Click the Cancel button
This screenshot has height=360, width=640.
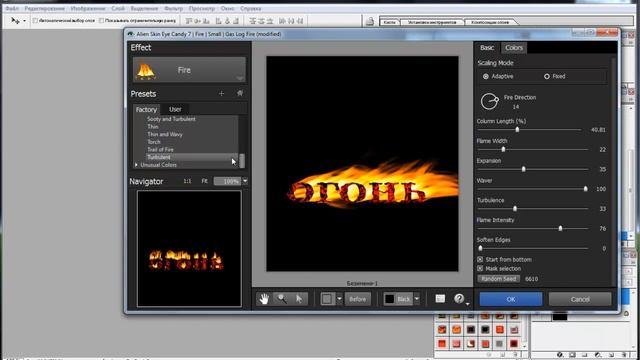point(580,299)
